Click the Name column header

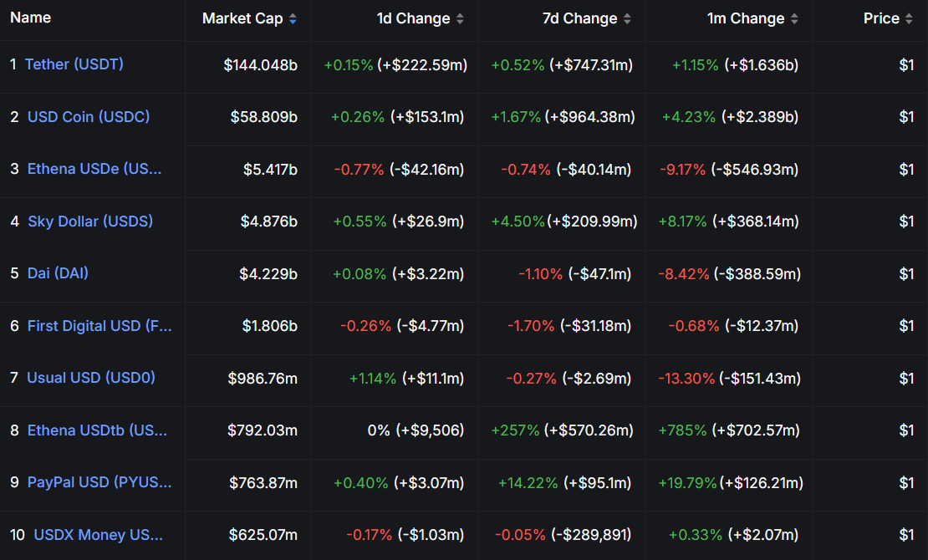(31, 18)
